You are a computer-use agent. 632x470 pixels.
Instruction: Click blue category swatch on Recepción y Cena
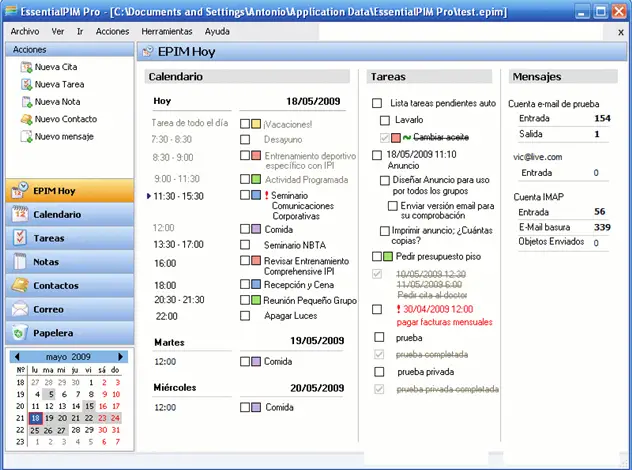256,284
